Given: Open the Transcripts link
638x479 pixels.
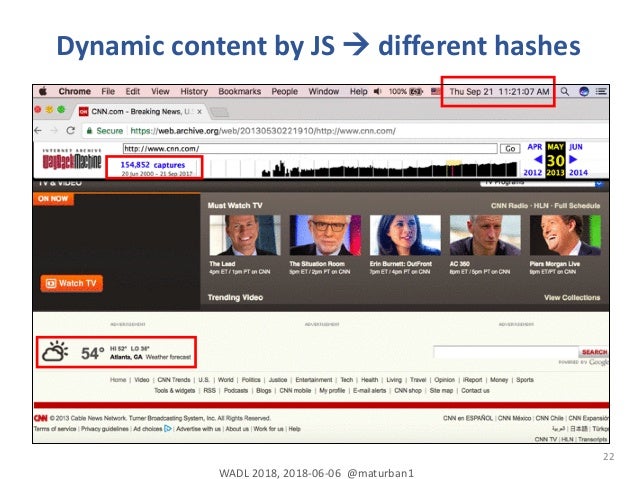Looking at the screenshot, I should pos(593,439).
